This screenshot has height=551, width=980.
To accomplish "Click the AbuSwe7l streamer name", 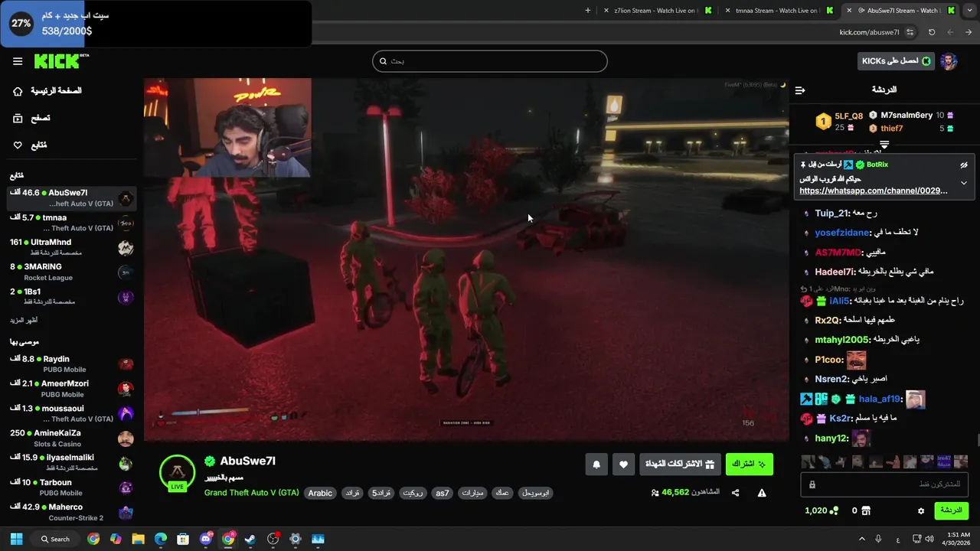I will pos(247,461).
